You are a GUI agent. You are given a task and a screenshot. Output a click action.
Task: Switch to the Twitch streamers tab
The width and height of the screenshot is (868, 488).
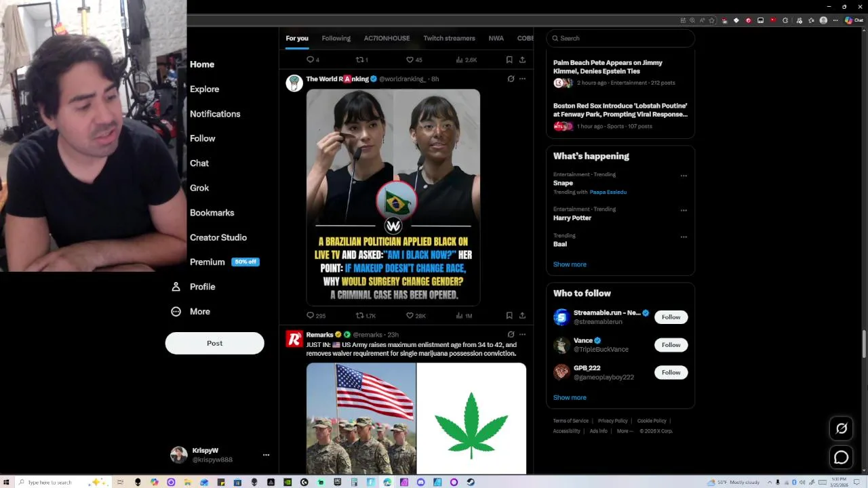click(x=449, y=39)
